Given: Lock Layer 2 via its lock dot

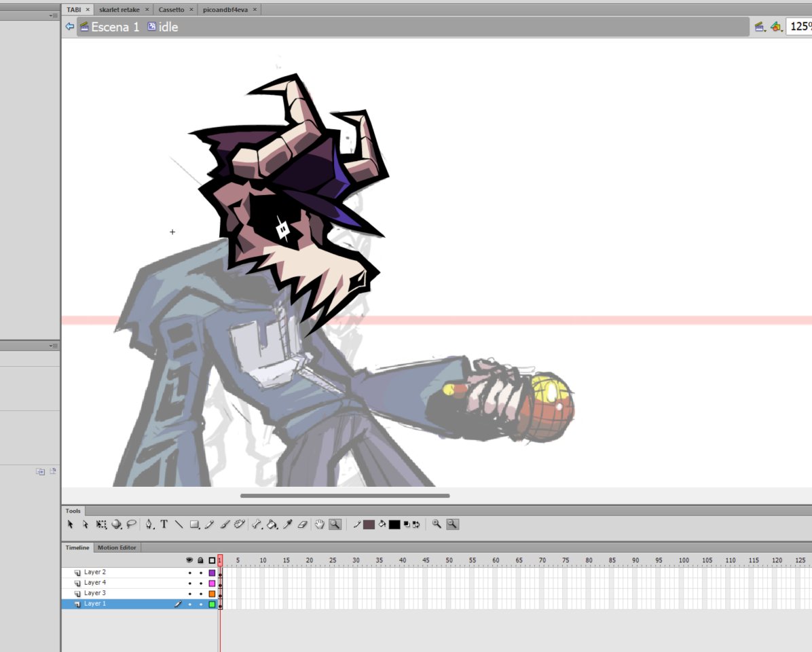Looking at the screenshot, I should point(201,573).
